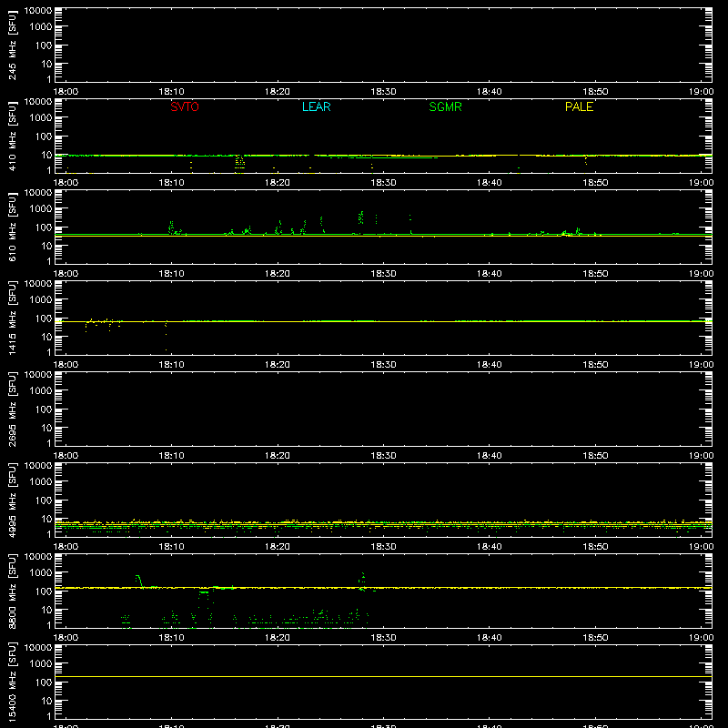Click the green spike cluster at 18:10, 610 MHz
The width and height of the screenshot is (728, 728).
click(171, 227)
